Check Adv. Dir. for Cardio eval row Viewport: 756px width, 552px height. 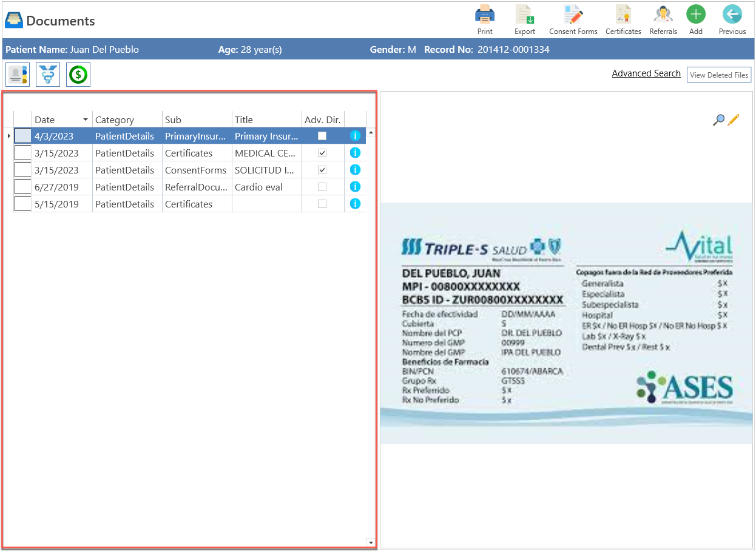click(x=322, y=187)
